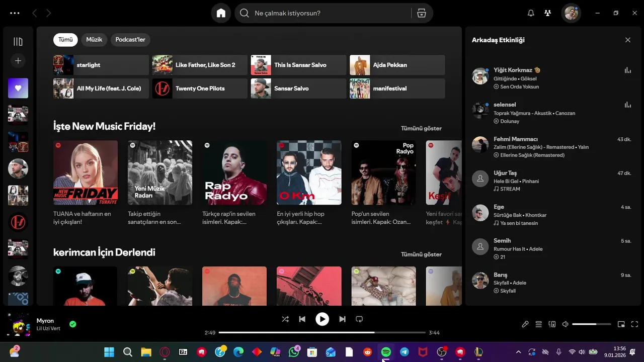Viewport: 644px width, 362px height.
Task: Expand Your Library sidebar icon
Action: click(x=18, y=41)
